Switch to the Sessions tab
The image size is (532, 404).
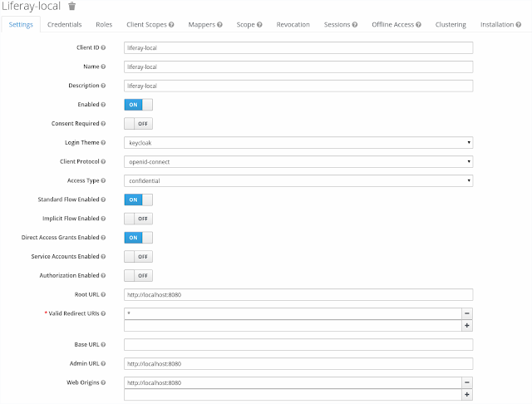340,24
